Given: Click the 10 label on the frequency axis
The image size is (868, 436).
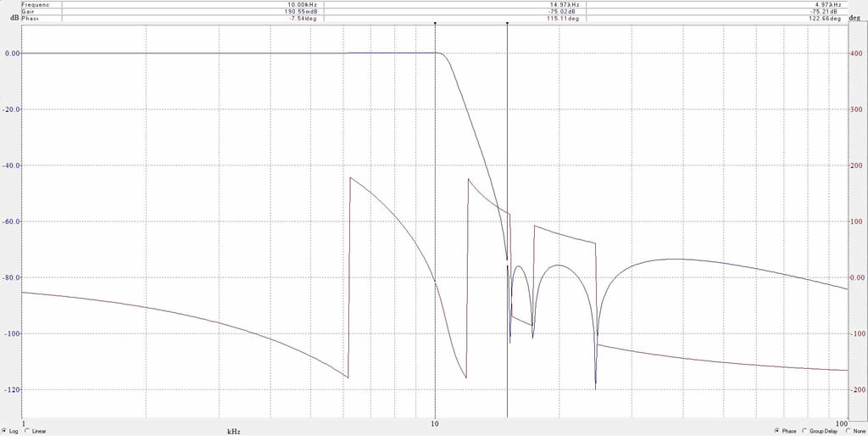Looking at the screenshot, I should [435, 424].
